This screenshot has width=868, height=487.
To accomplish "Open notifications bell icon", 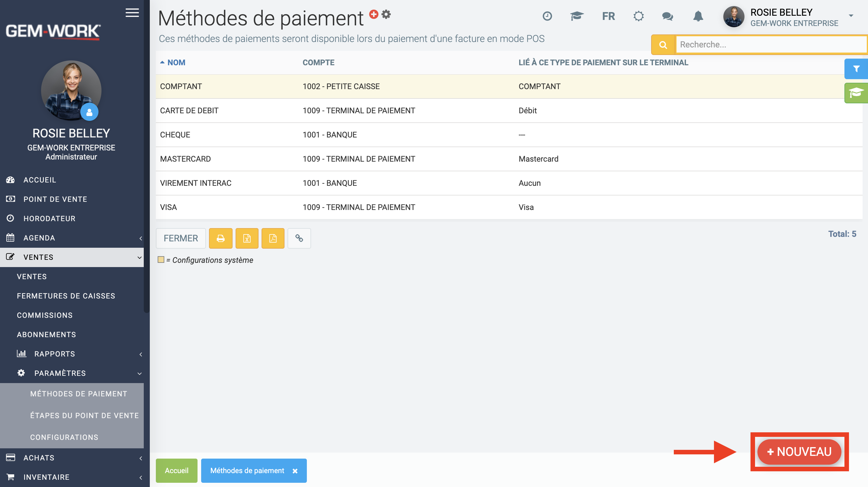I will coord(698,16).
